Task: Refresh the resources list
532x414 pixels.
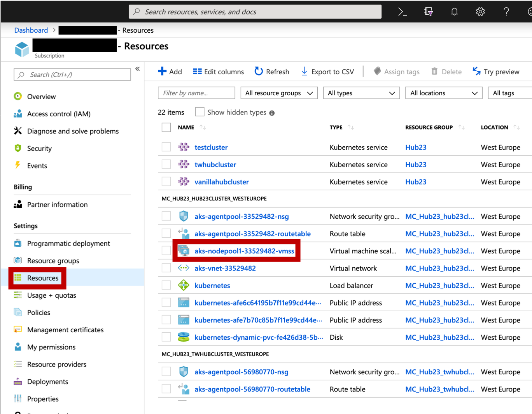Action: [272, 72]
